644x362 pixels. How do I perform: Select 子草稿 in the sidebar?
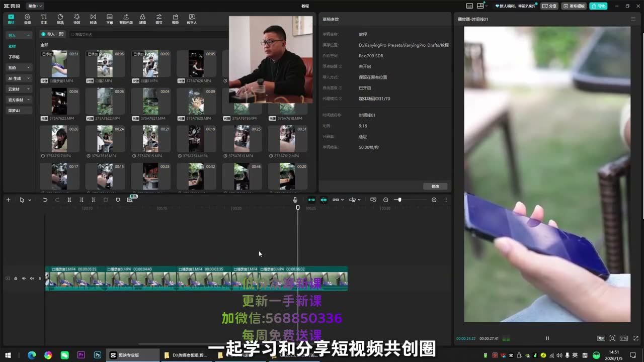click(14, 57)
